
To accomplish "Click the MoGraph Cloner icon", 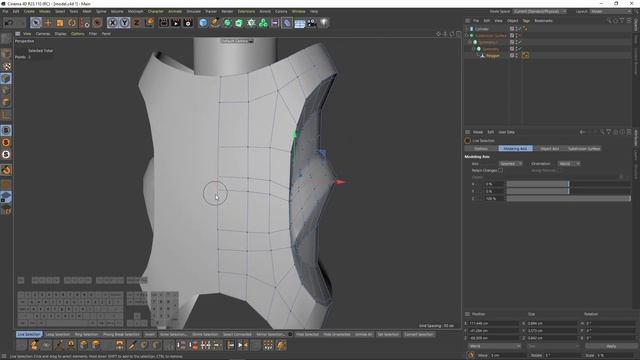I will click(x=263, y=23).
